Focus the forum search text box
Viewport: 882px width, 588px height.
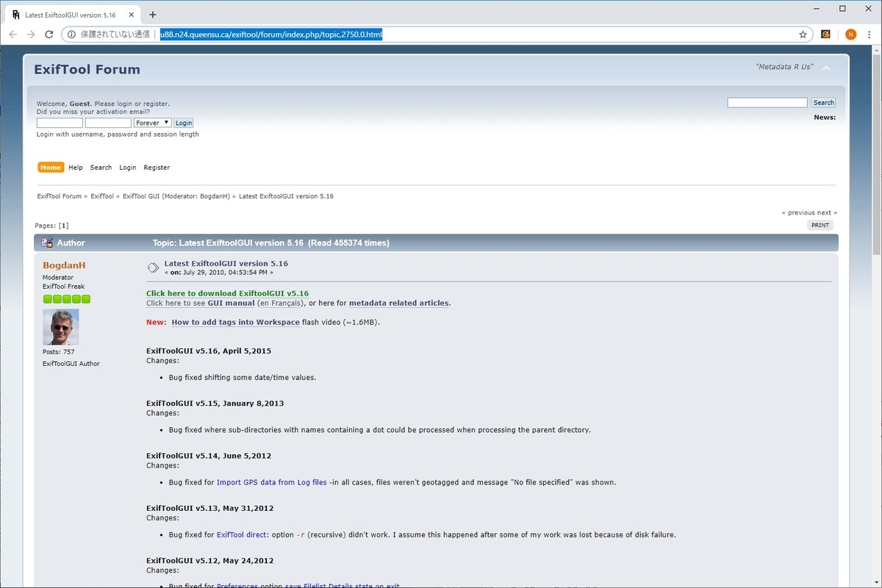(x=767, y=103)
